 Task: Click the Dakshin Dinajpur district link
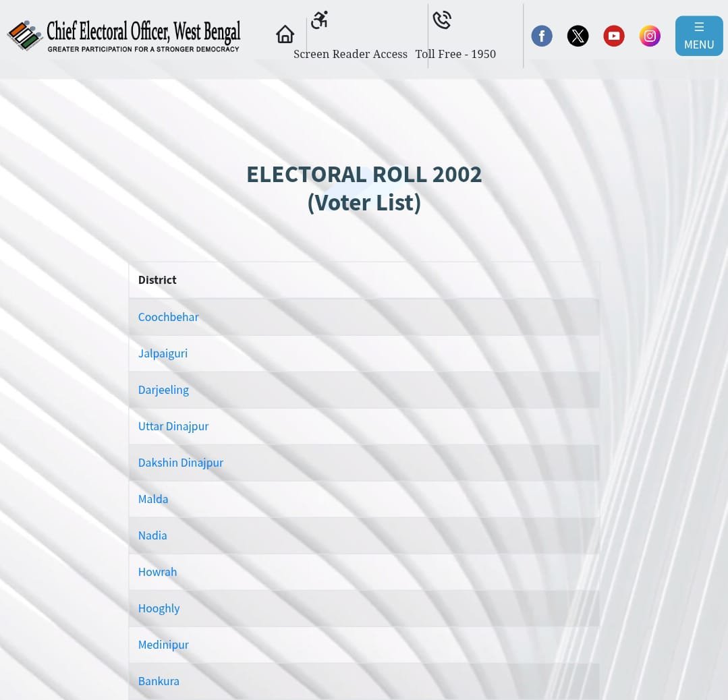[x=180, y=463]
